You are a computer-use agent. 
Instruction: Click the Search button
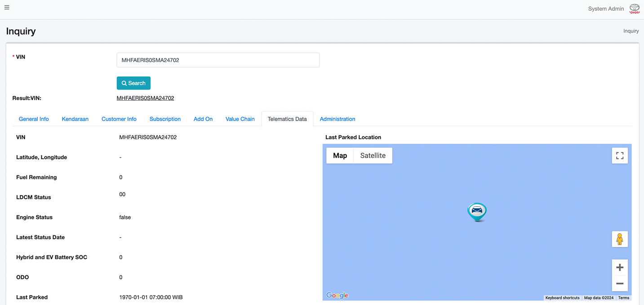(133, 83)
